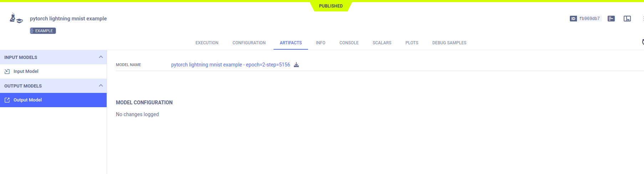
Task: Switch to the Debug Samples tab
Action: 449,43
